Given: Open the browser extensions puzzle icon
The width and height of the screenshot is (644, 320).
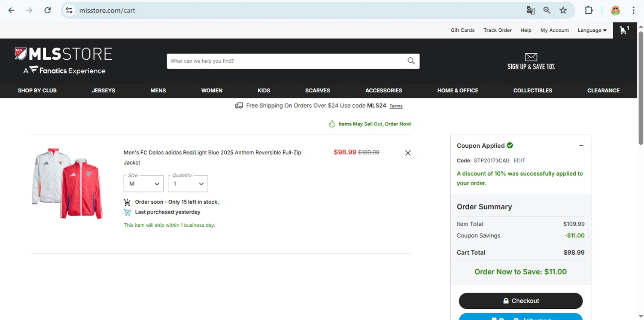Looking at the screenshot, I should (x=589, y=10).
